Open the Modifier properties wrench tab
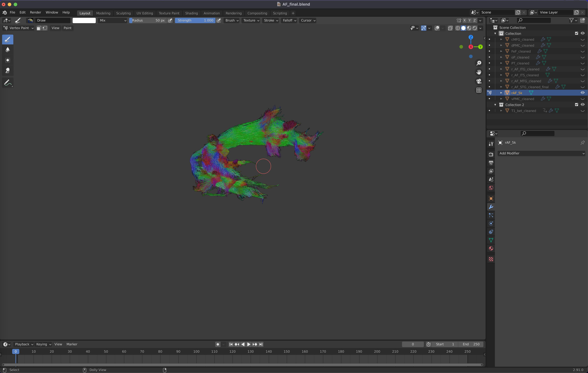 tap(491, 207)
